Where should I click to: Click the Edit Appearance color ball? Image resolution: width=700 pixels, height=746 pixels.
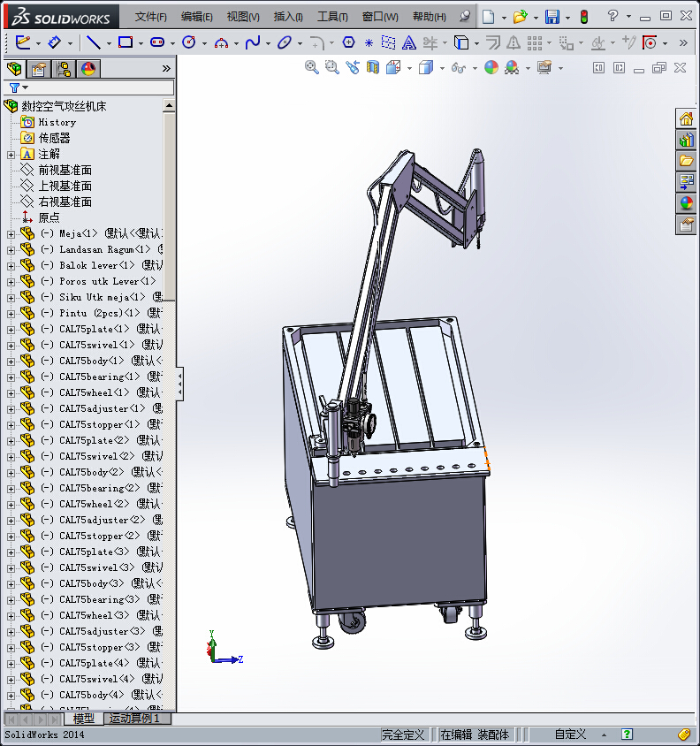click(491, 67)
